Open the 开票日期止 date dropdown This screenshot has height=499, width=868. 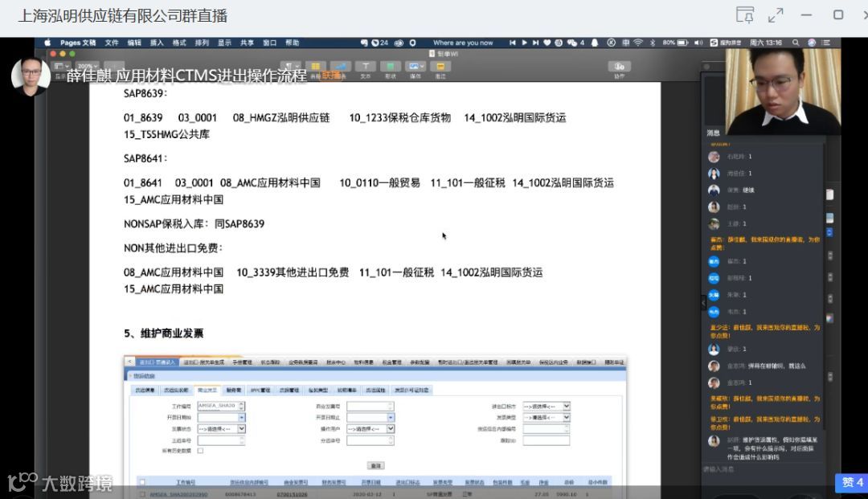click(391, 418)
